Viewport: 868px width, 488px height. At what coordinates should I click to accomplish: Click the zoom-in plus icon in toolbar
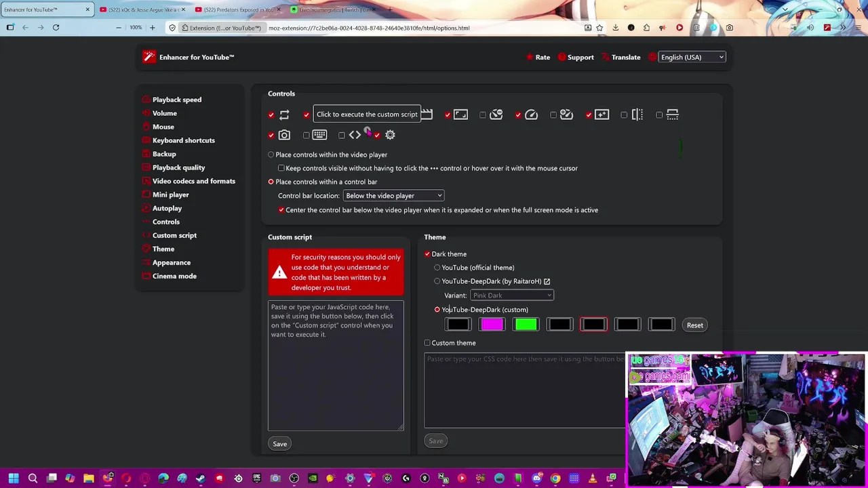coord(152,28)
